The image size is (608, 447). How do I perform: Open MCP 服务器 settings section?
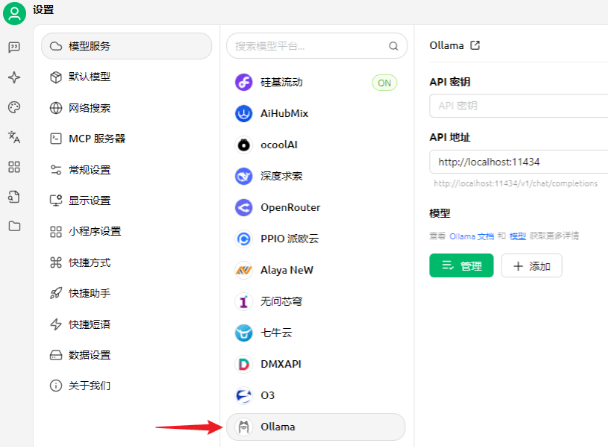[x=96, y=139]
